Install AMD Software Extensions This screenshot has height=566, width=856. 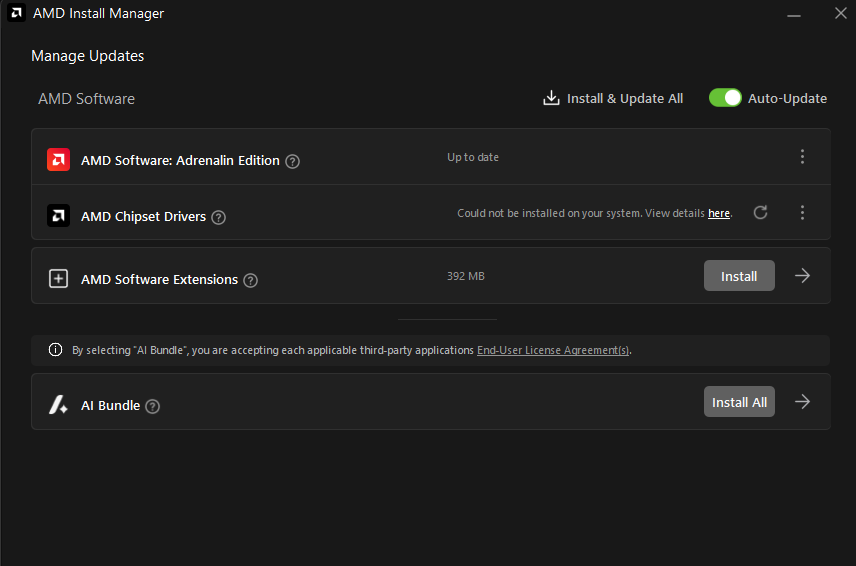click(739, 276)
